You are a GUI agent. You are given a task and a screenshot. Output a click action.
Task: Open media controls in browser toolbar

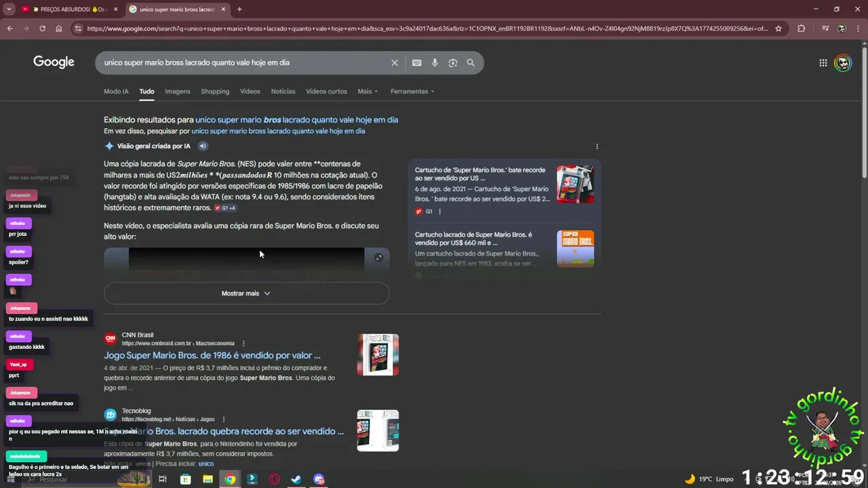[825, 28]
